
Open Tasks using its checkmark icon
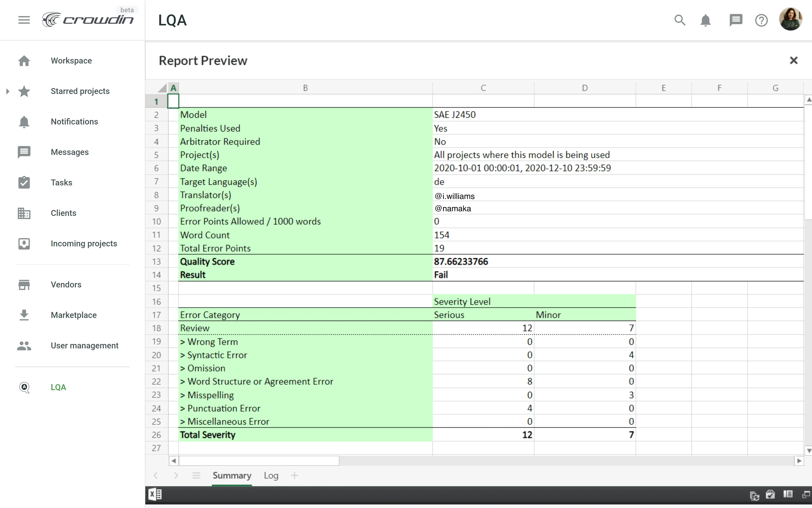[x=24, y=182]
